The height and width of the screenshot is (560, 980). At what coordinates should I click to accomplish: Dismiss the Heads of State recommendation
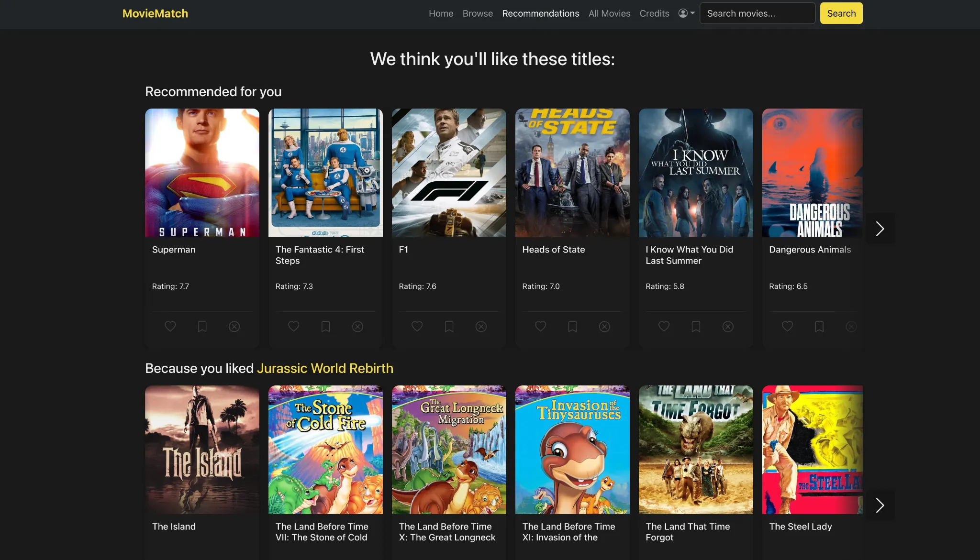click(604, 327)
